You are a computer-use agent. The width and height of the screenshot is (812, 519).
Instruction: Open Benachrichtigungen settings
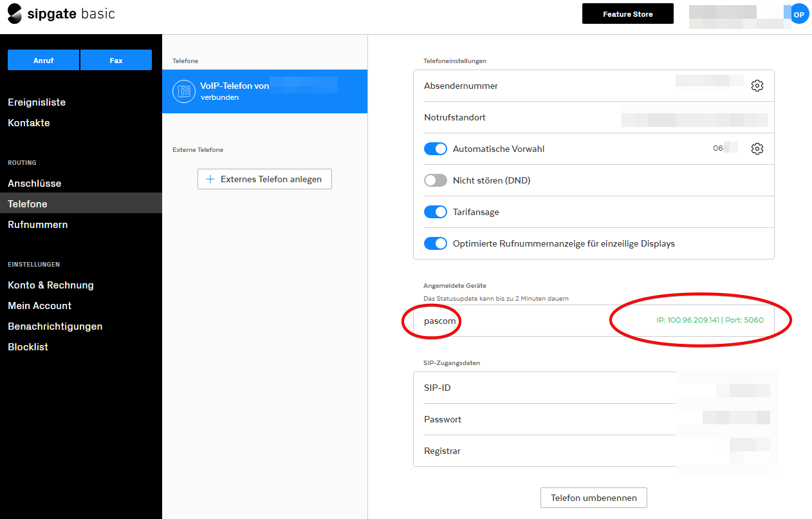point(55,326)
